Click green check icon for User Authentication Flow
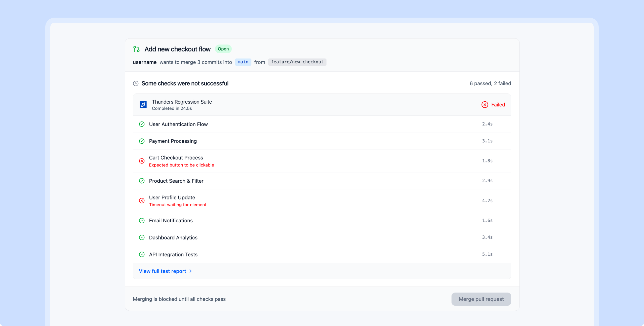Screen dimensions: 644x326 142,124
